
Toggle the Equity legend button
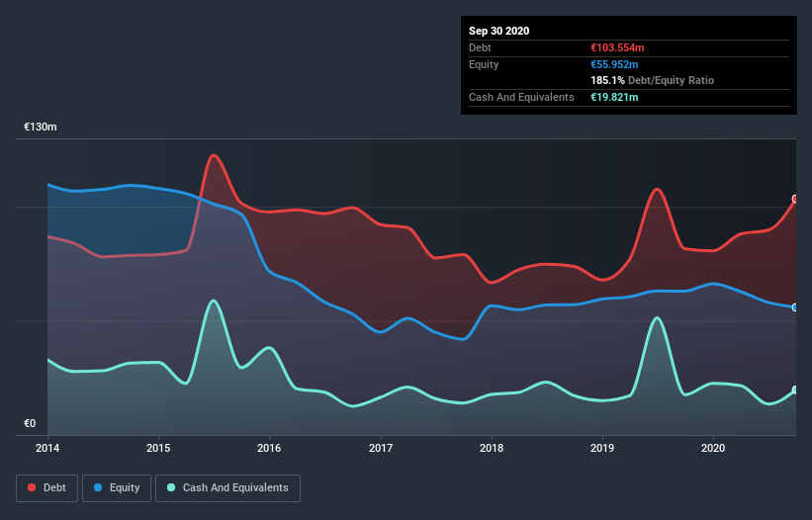(x=117, y=488)
